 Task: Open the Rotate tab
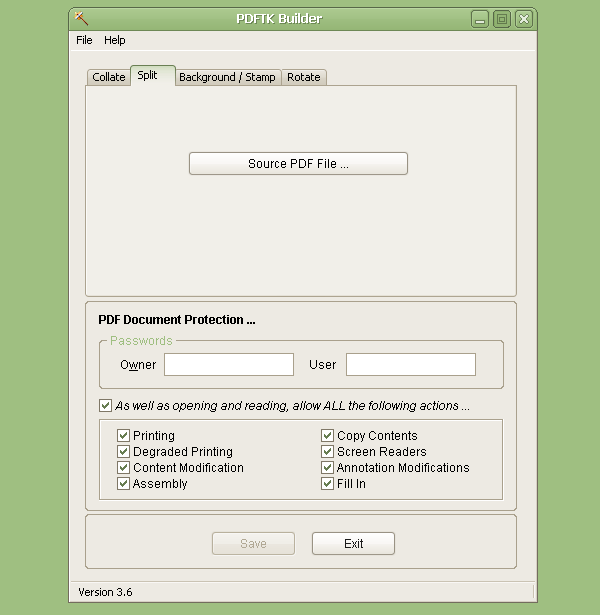click(304, 77)
